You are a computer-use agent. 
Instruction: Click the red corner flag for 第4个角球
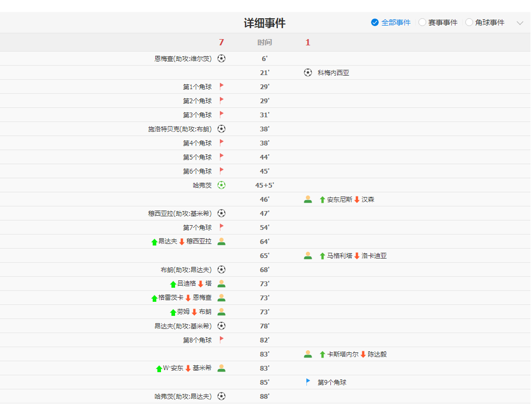[221, 143]
